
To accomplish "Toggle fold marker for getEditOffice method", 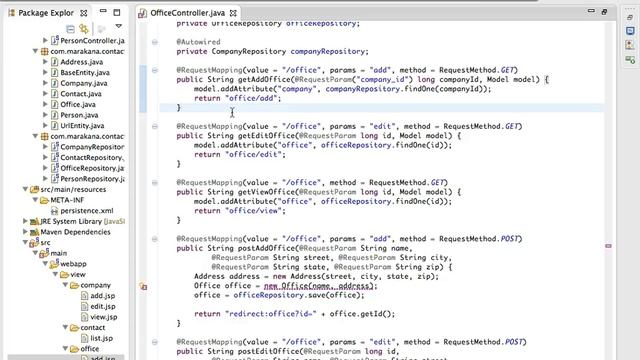I will (155, 127).
